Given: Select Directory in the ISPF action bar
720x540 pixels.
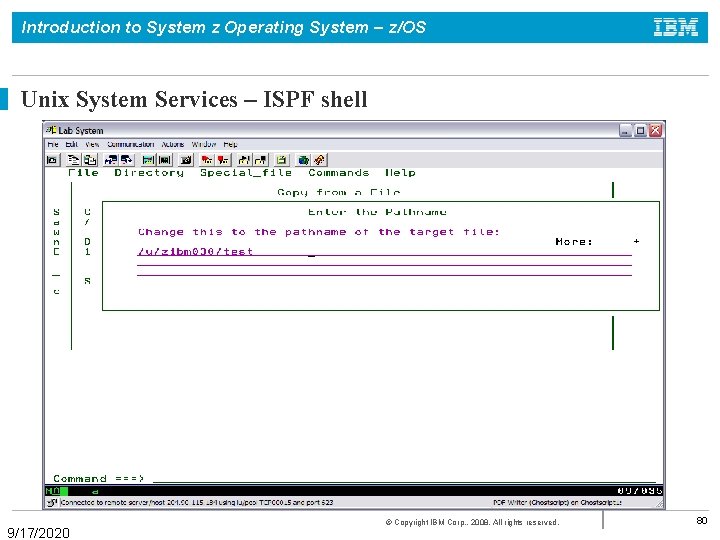Looking at the screenshot, I should 149,173.
